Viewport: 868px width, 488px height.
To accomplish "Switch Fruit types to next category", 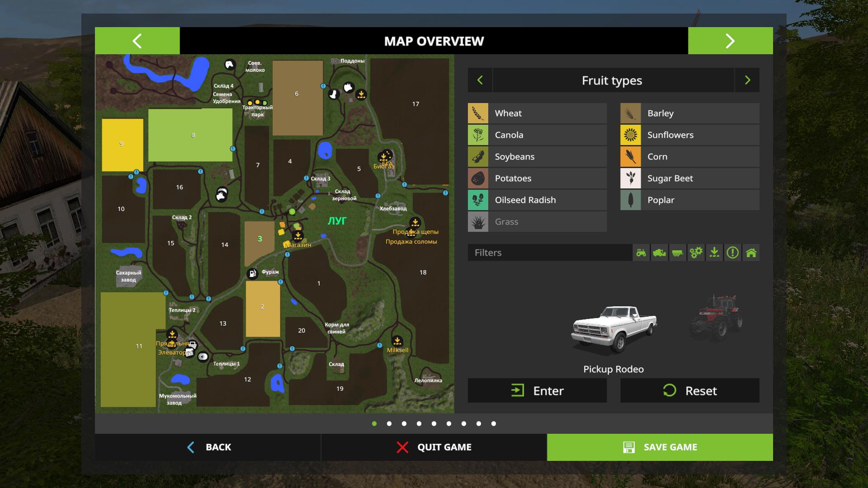I will pos(747,80).
